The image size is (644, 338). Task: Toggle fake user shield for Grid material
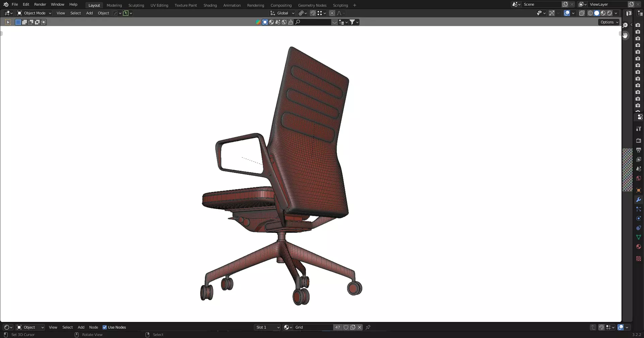346,327
